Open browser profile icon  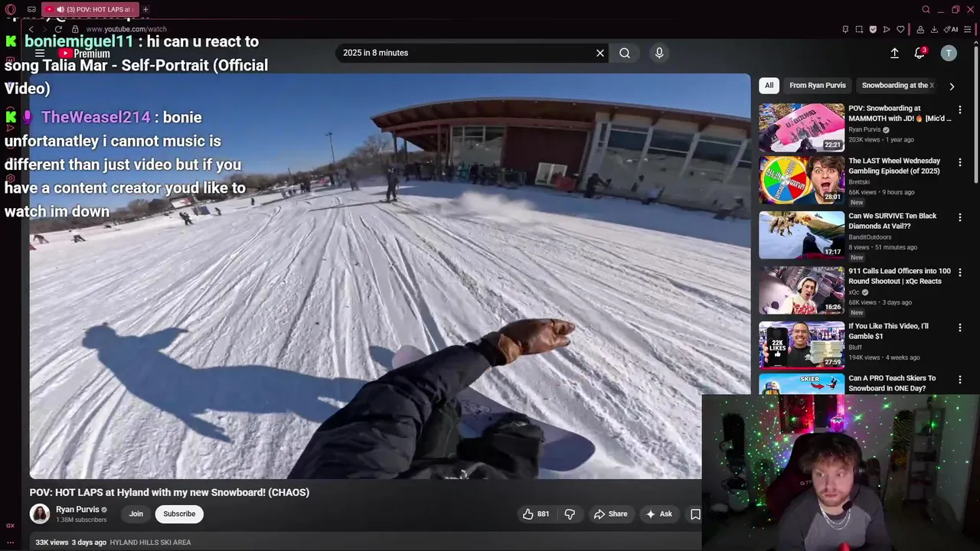coord(921,29)
